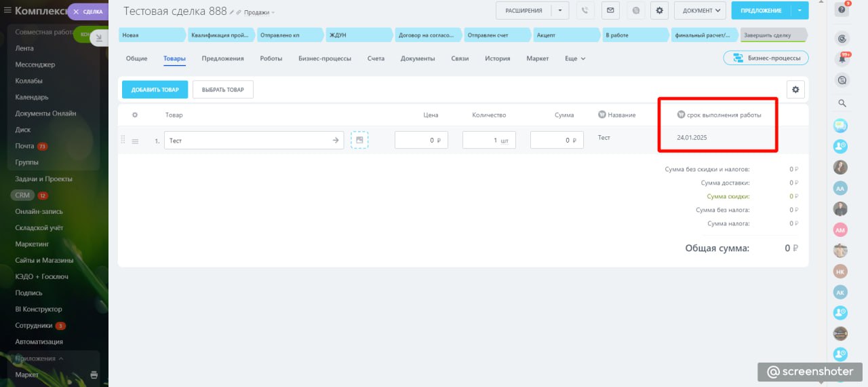The image size is (868, 387).
Task: Open the chat list icon in right panel
Action: (842, 80)
